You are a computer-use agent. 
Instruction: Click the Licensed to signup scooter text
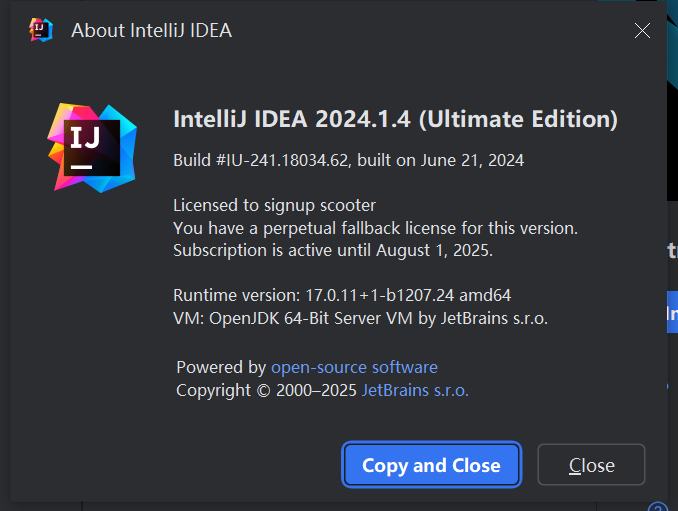(x=274, y=205)
